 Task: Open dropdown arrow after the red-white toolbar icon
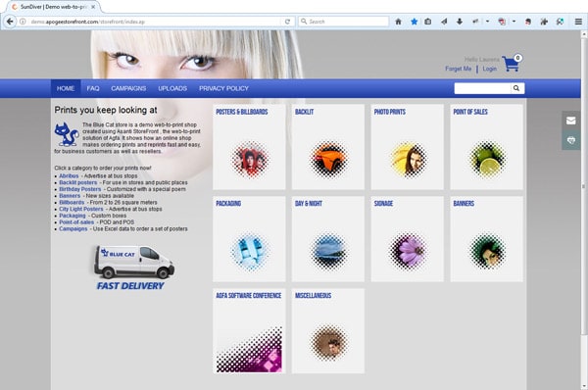514,22
